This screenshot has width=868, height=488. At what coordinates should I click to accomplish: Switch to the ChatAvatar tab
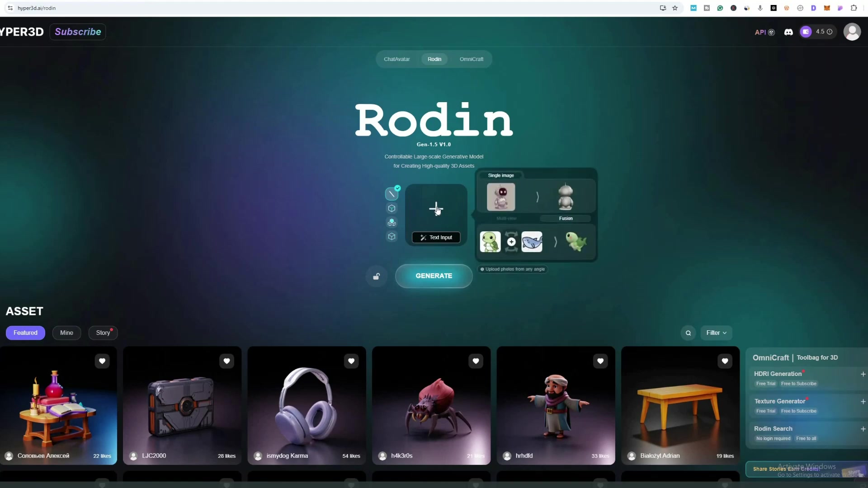pos(397,59)
